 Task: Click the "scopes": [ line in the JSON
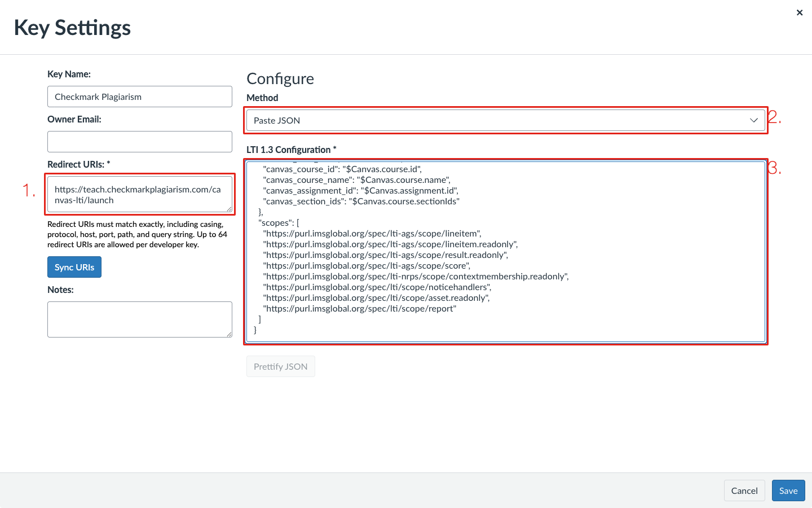pos(279,222)
